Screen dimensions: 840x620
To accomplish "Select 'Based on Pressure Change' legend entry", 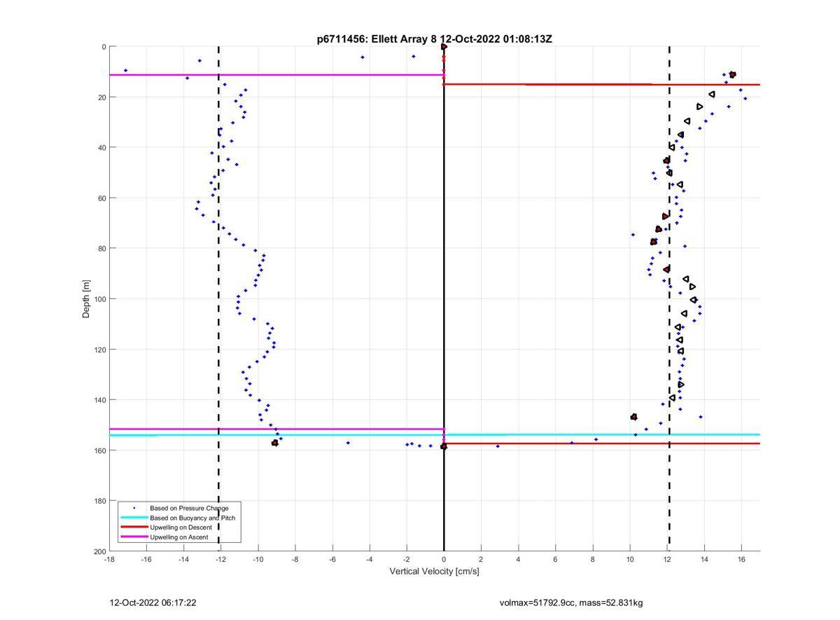I will (x=189, y=508).
